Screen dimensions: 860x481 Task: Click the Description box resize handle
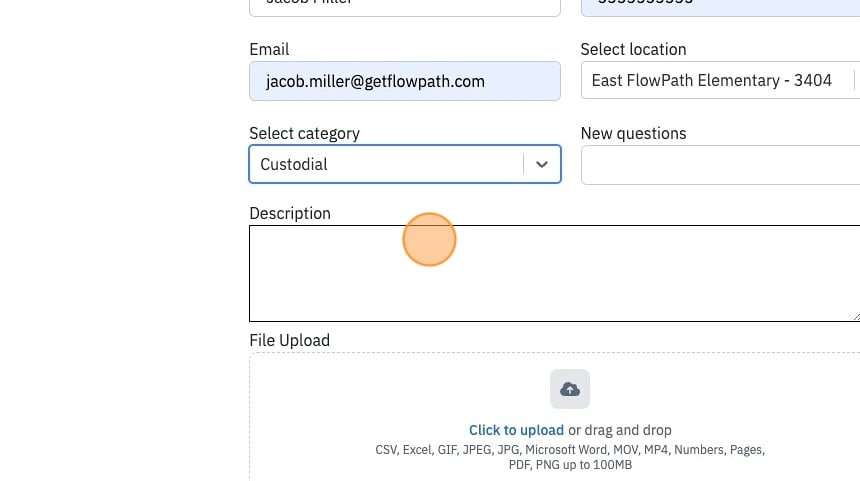click(x=856, y=316)
